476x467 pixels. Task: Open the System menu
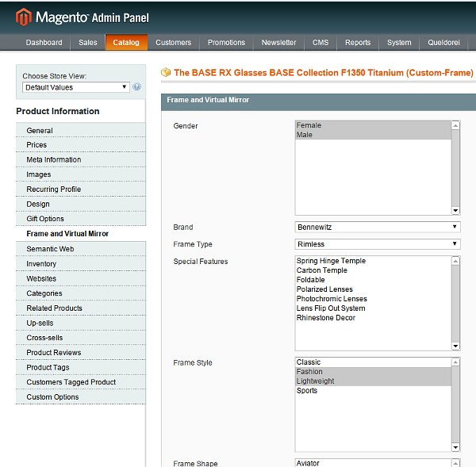399,43
